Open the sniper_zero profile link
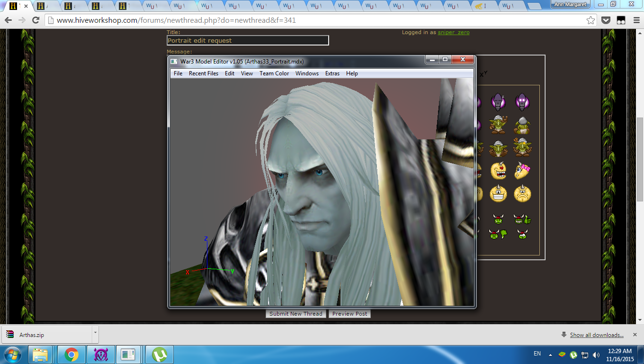Viewport: 644px width, 364px height. (x=454, y=32)
